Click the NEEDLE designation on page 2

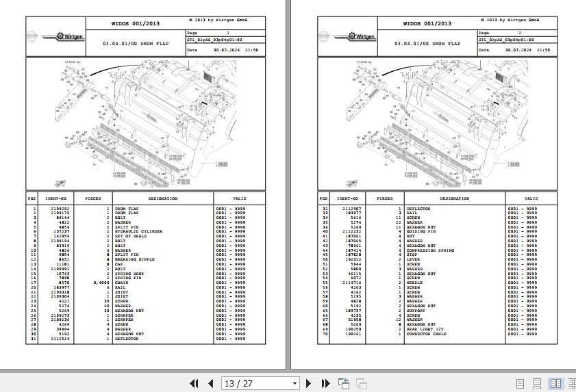(414, 283)
